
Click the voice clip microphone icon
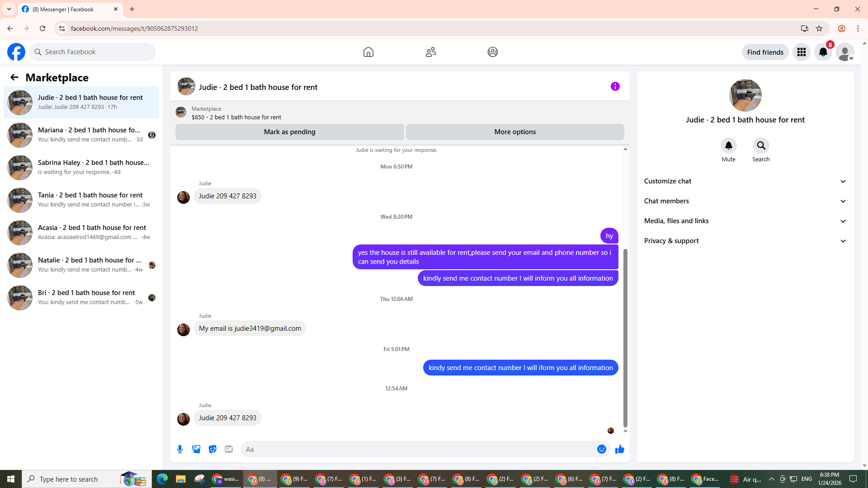click(180, 449)
